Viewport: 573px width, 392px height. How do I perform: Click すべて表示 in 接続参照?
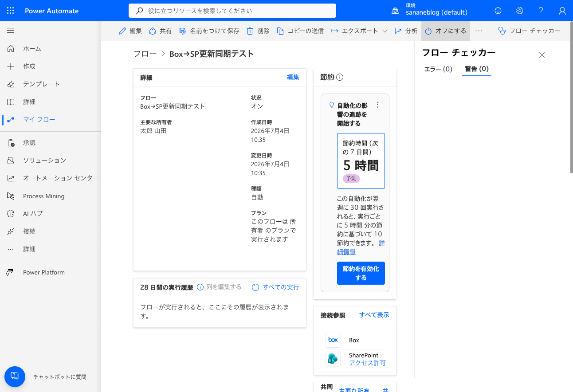(x=374, y=315)
